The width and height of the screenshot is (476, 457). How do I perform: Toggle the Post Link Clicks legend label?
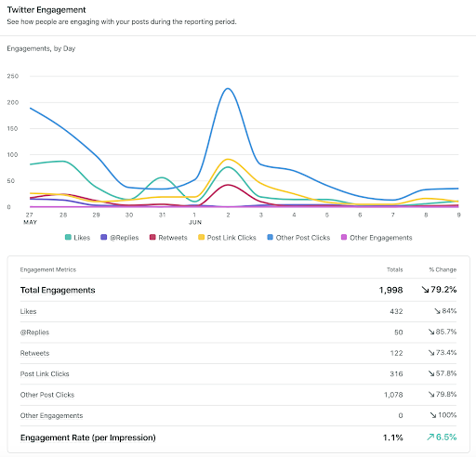pos(231,238)
